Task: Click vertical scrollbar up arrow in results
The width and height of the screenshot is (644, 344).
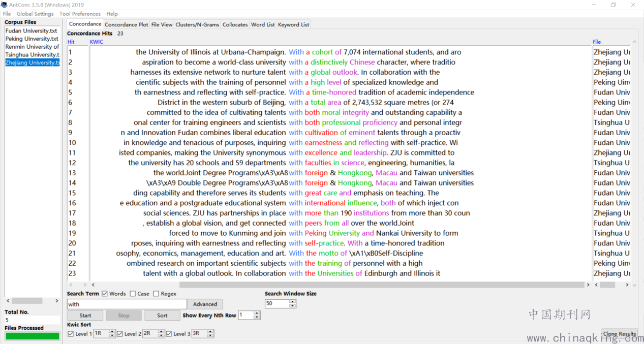Action: 634,42
